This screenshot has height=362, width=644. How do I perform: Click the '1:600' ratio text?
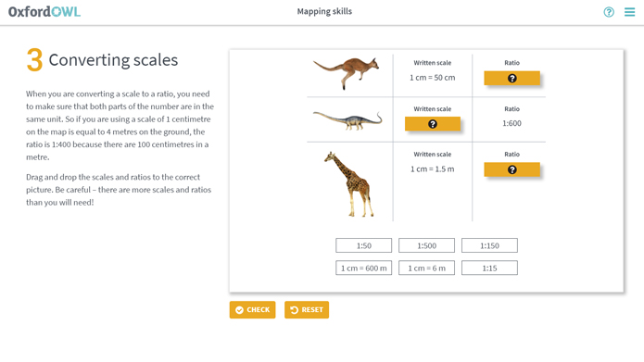511,123
